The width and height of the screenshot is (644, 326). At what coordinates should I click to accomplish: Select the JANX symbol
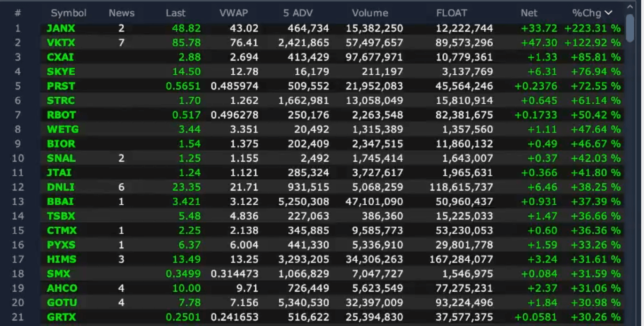(x=61, y=28)
